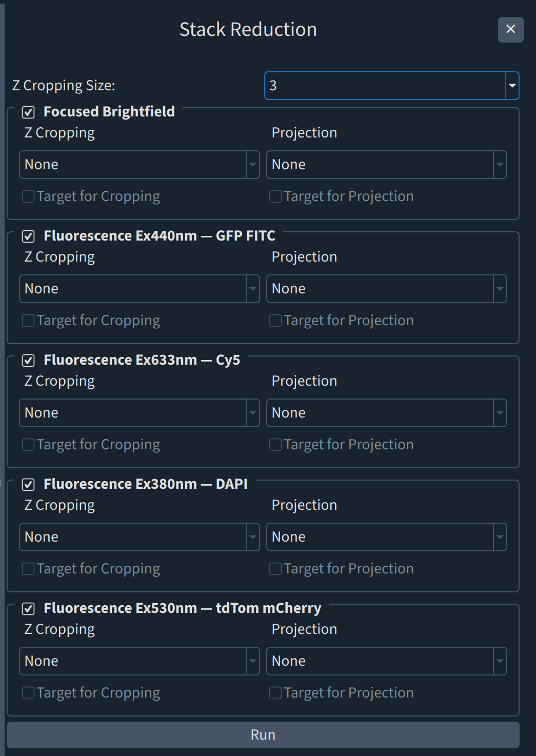This screenshot has width=536, height=756.
Task: Expand Z Cropping dropdown under GFP FITC
Action: pyautogui.click(x=140, y=289)
